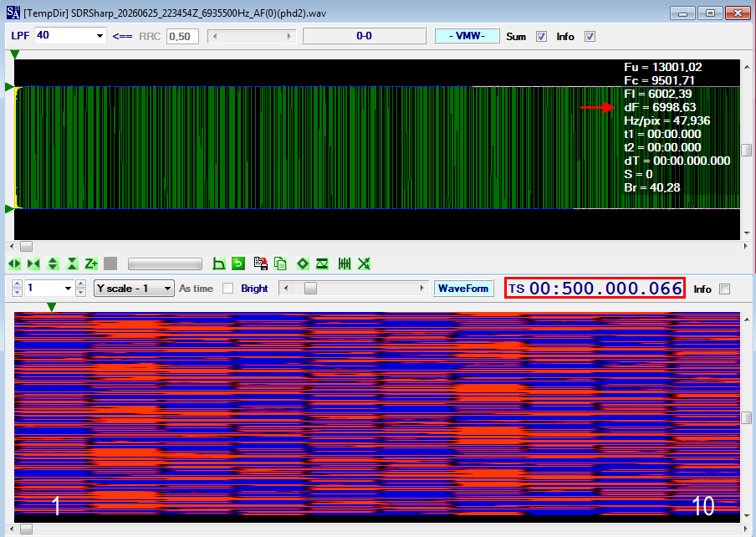The width and height of the screenshot is (756, 537).
Task: Click the horizontal expand arrows icon
Action: [x=14, y=263]
